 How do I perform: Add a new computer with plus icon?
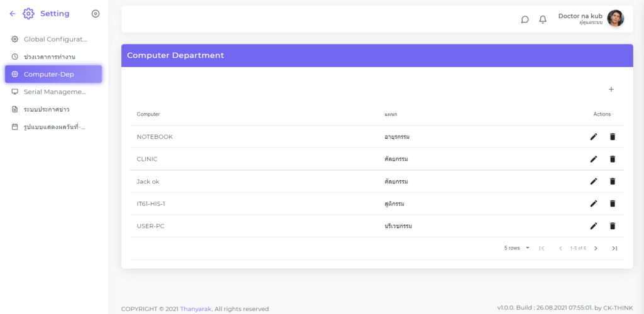(x=611, y=90)
